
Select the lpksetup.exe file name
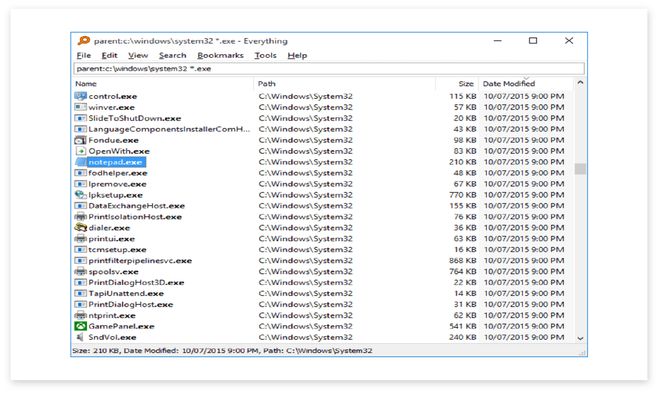point(115,195)
